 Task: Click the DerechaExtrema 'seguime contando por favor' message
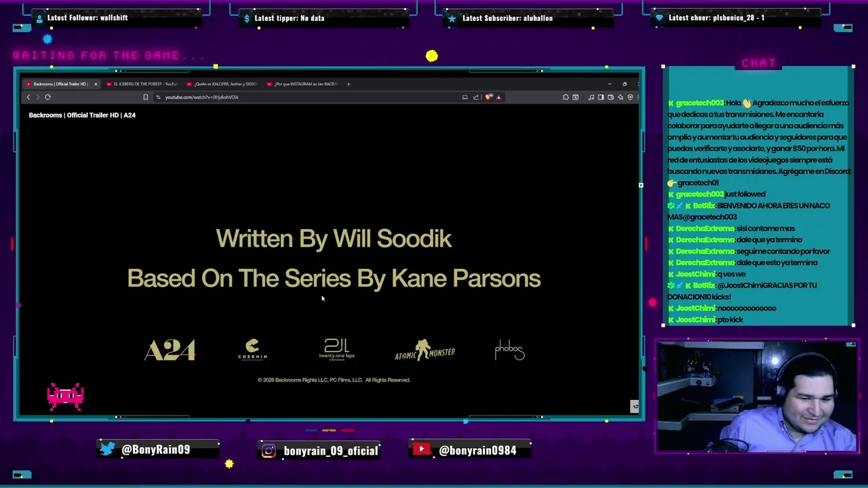point(749,251)
